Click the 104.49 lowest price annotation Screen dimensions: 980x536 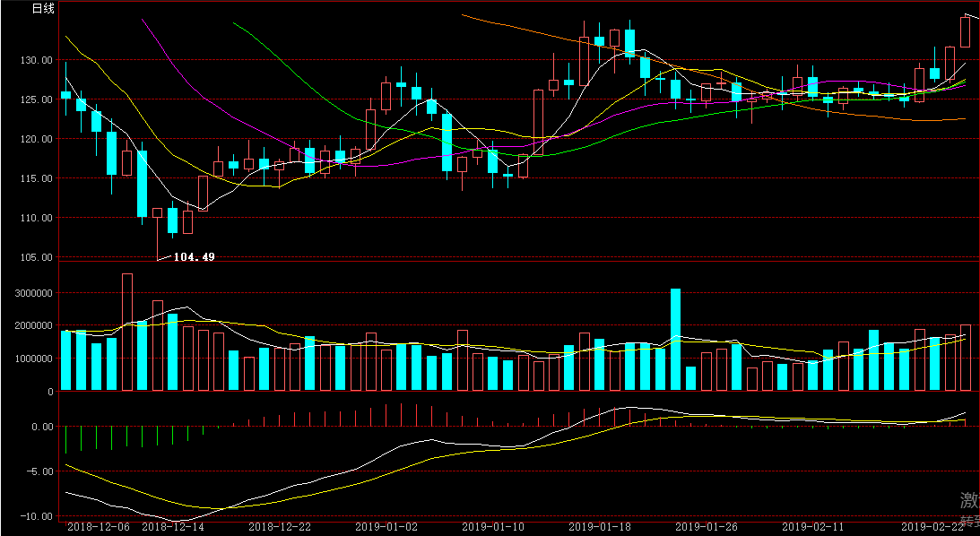pyautogui.click(x=194, y=256)
